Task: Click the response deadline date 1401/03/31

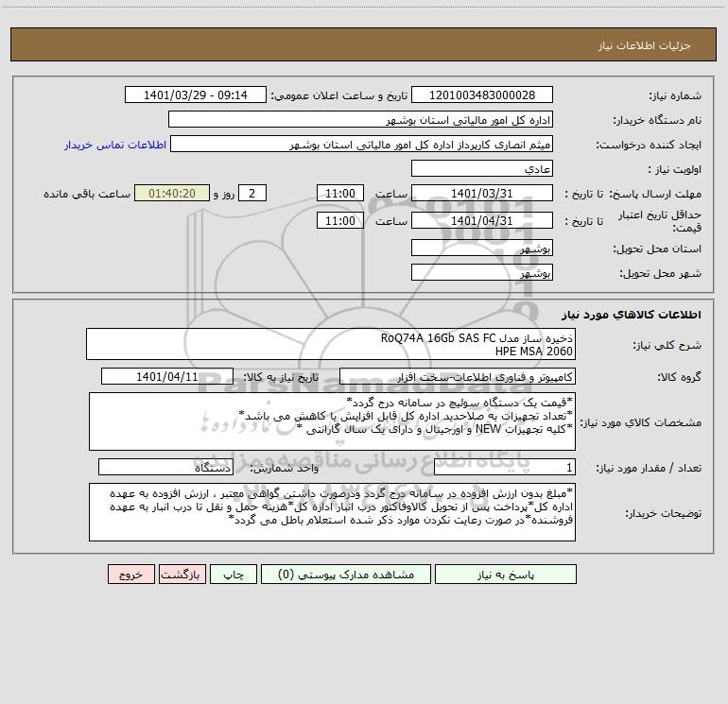Action: coord(482,193)
